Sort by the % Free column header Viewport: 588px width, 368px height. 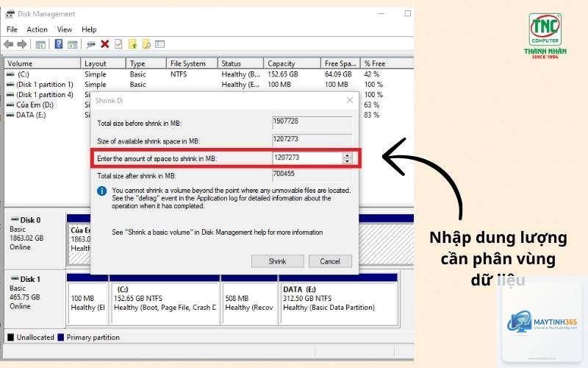pyautogui.click(x=387, y=63)
